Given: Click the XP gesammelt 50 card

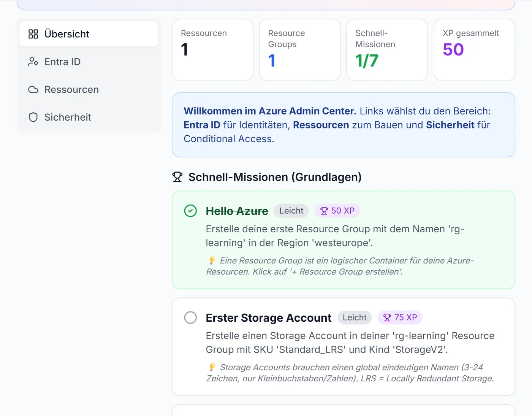Looking at the screenshot, I should pos(474,50).
